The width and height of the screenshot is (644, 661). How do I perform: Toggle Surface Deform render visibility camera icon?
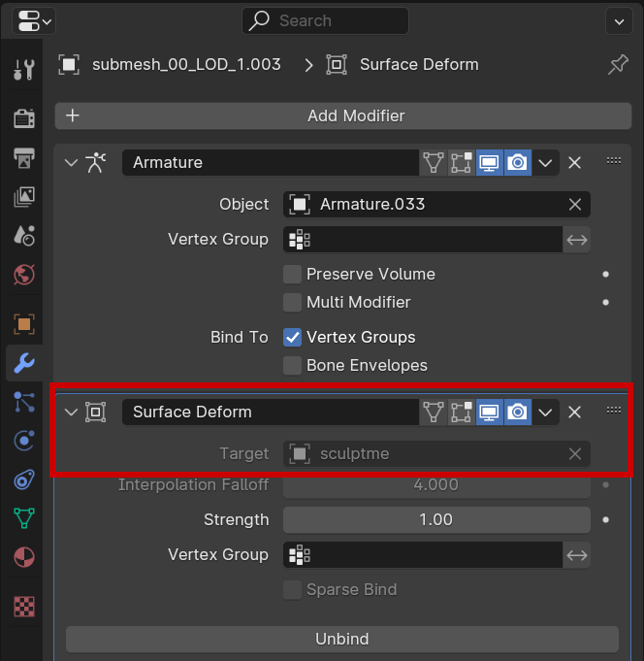tap(517, 413)
